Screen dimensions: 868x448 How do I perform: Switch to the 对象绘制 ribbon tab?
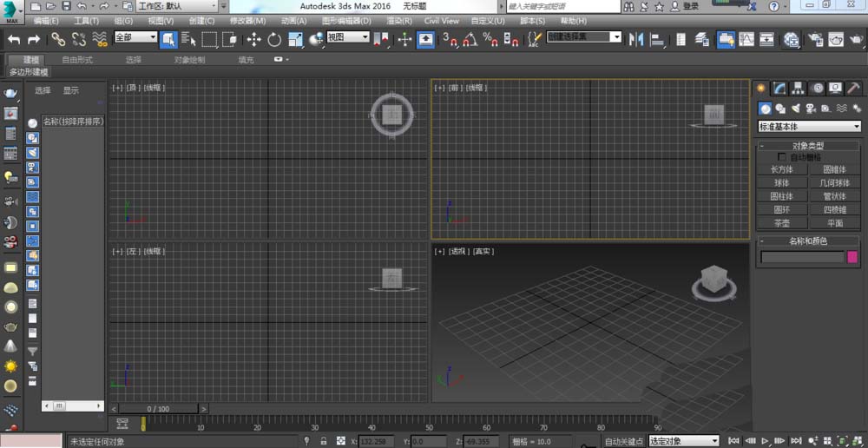(x=189, y=60)
